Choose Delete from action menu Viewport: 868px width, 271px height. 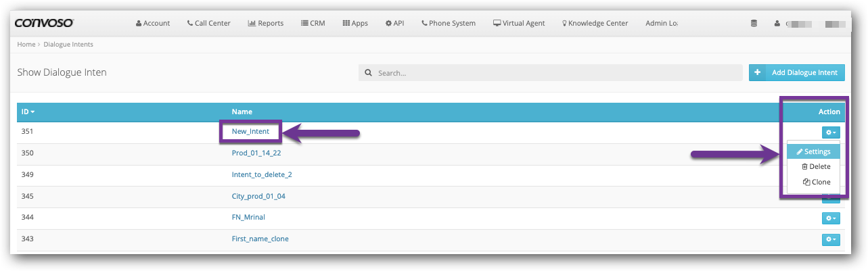pos(814,166)
